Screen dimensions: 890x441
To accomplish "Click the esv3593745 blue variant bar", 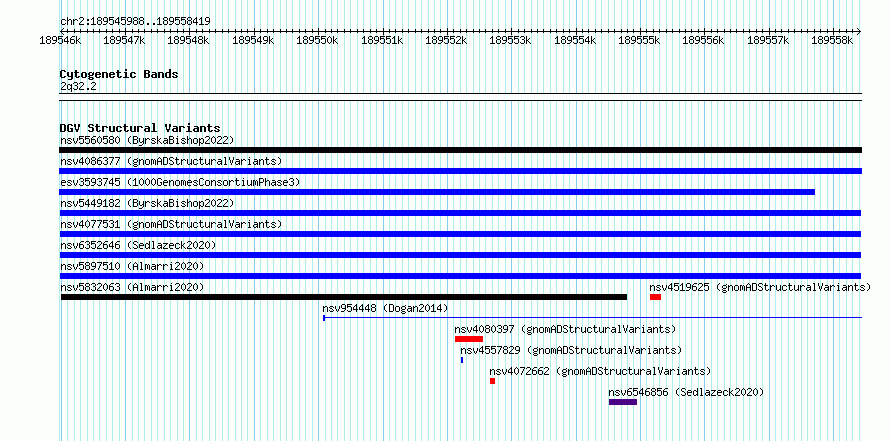I will pyautogui.click(x=437, y=192).
